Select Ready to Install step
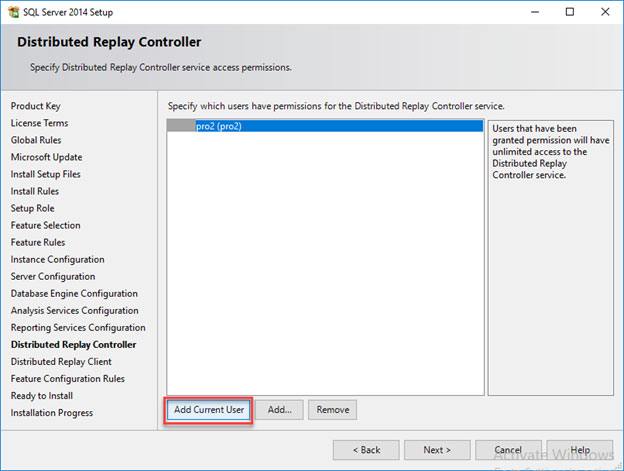624x471 pixels. coord(42,396)
